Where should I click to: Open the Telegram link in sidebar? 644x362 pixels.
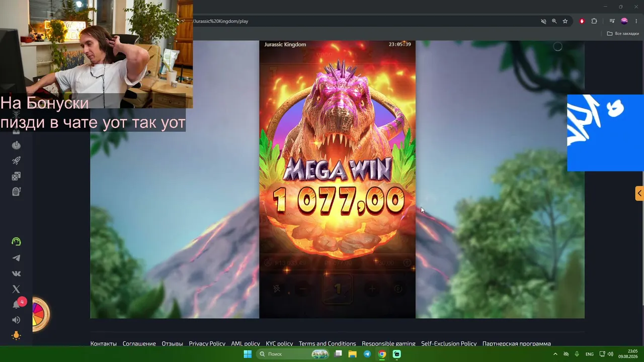[16, 258]
